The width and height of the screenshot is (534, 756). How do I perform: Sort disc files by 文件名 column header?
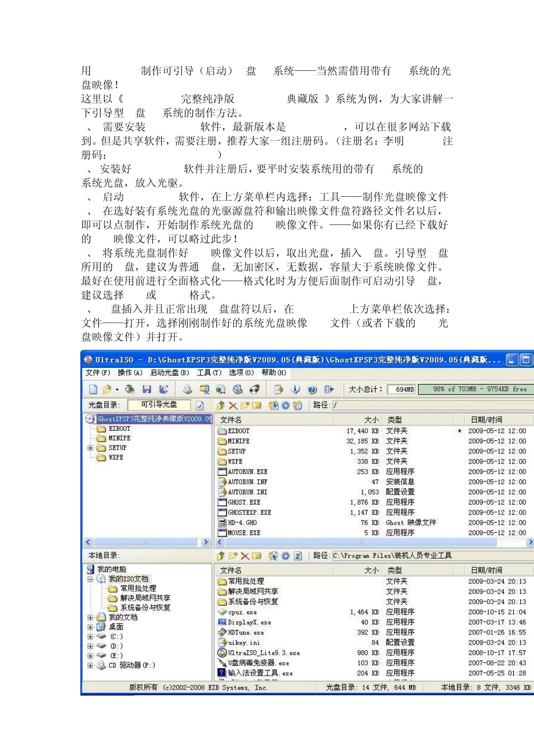(274, 420)
